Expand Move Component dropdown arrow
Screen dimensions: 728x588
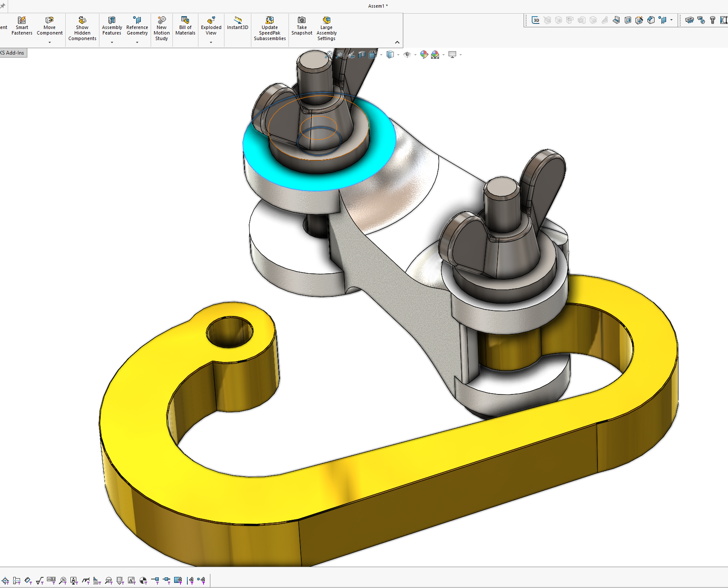point(50,42)
